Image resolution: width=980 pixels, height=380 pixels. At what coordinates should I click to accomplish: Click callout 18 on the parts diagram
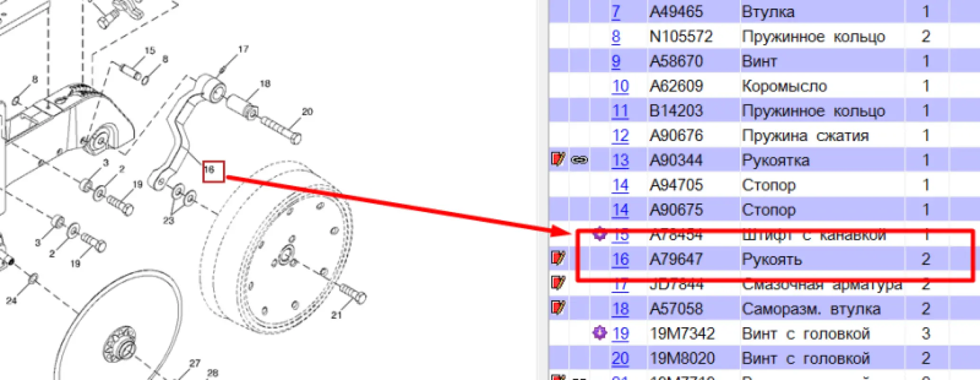265,84
